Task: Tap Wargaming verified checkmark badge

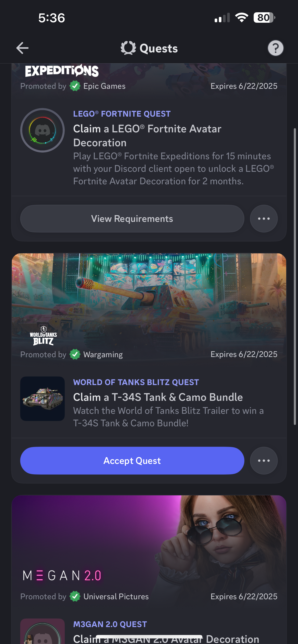Action: tap(75, 354)
